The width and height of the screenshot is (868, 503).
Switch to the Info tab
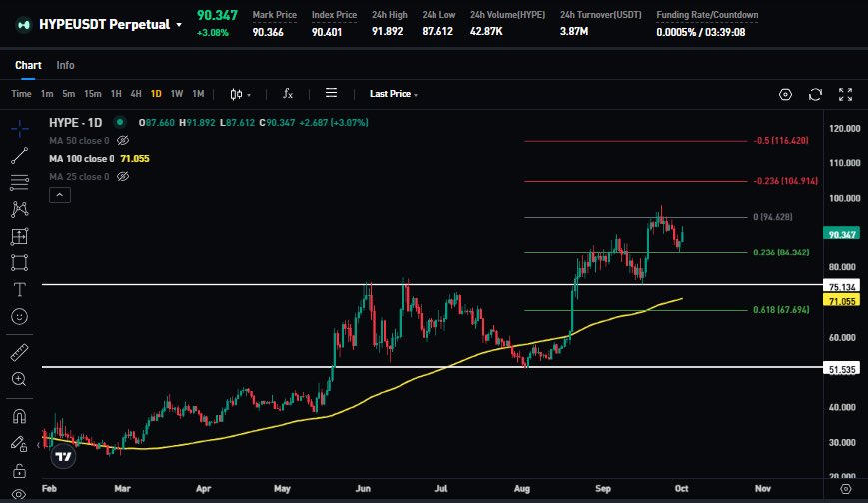point(65,65)
